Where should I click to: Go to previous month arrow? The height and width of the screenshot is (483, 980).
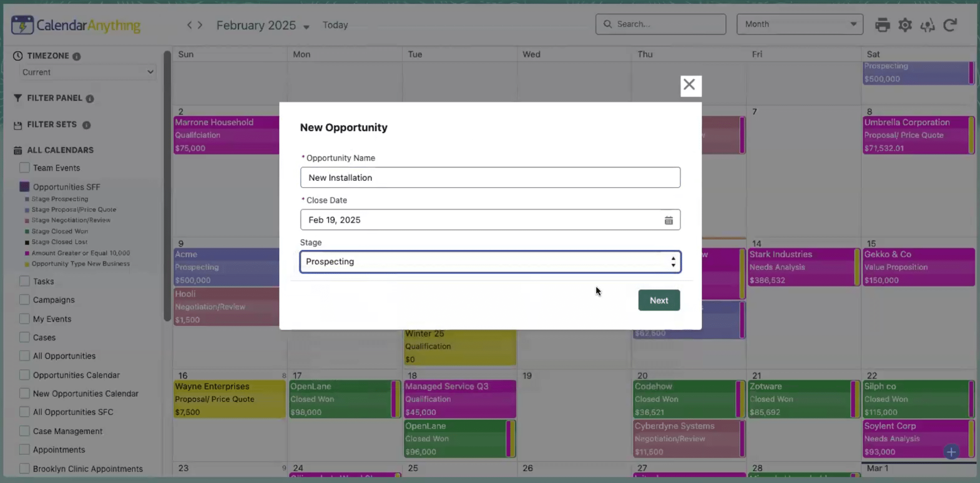pyautogui.click(x=189, y=25)
